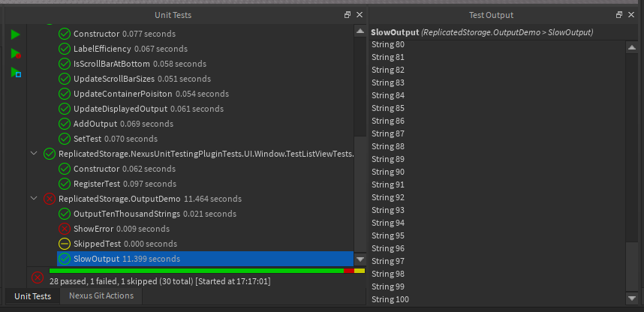Click the red failed icon beside ShowError
The image size is (644, 312).
coord(65,229)
